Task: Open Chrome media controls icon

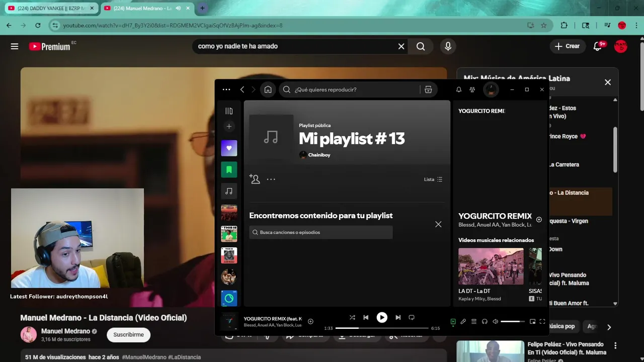Action: pos(607,25)
